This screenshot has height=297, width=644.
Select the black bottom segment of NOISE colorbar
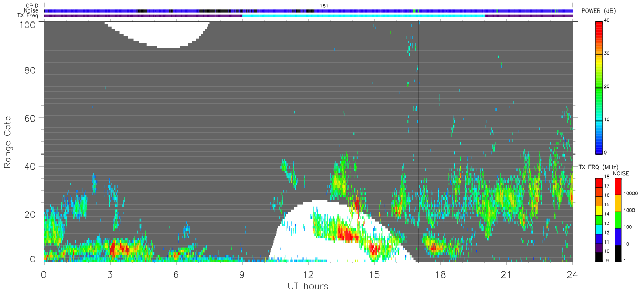tap(618, 254)
